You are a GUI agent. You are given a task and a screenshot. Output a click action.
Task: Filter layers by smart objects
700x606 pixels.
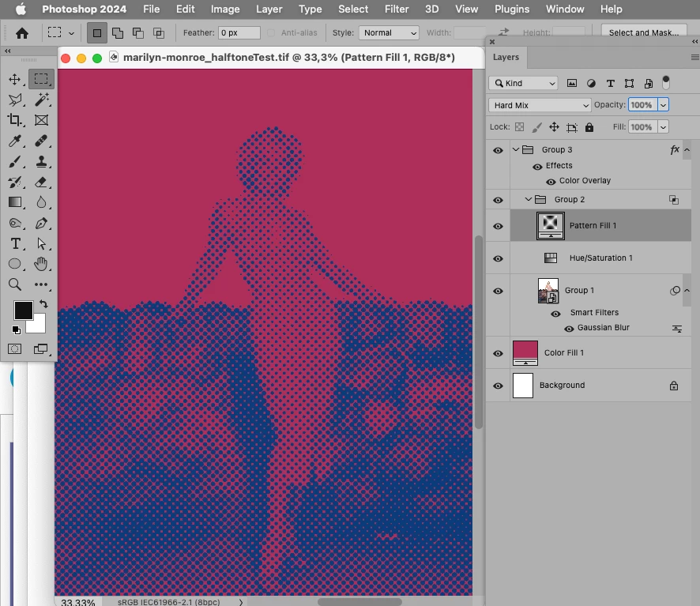pos(649,83)
